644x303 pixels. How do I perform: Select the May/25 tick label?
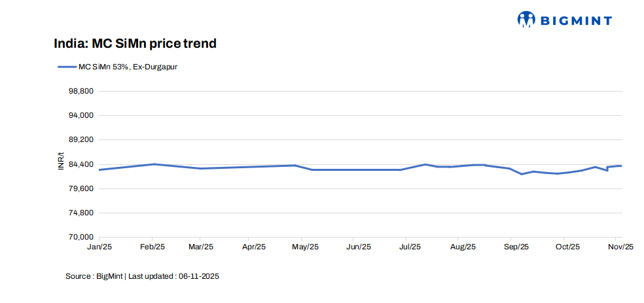pos(305,247)
